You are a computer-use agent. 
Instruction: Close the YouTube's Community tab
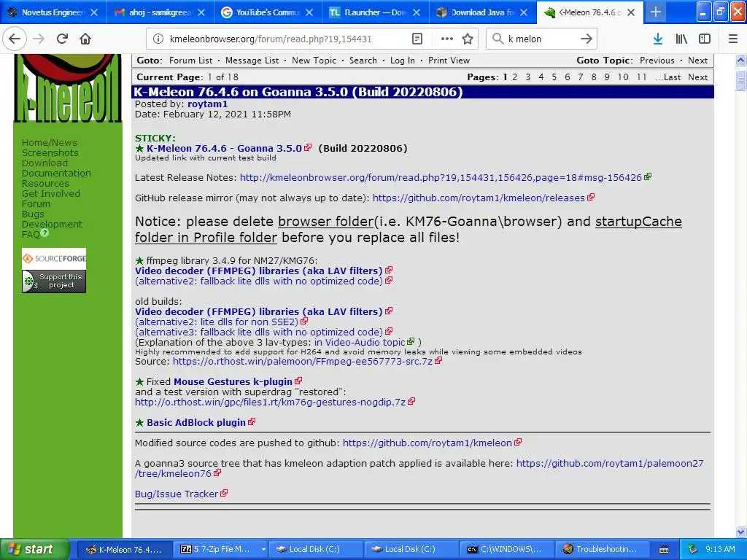pos(309,12)
